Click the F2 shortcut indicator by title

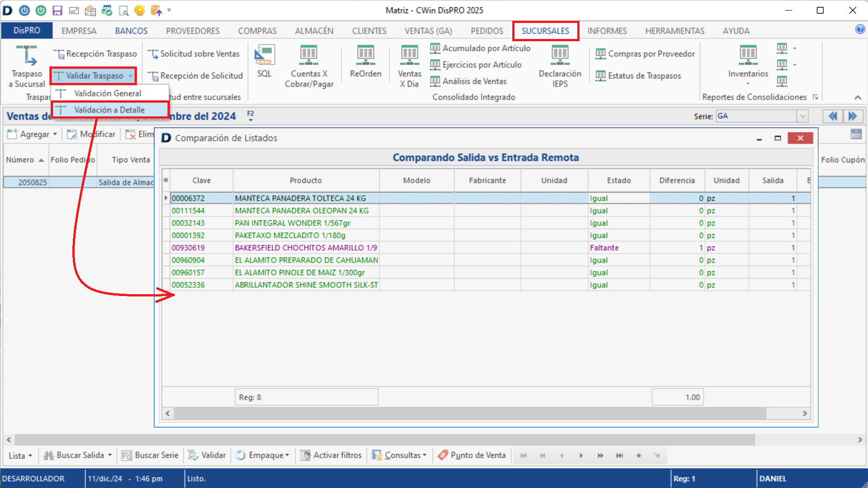(250, 115)
